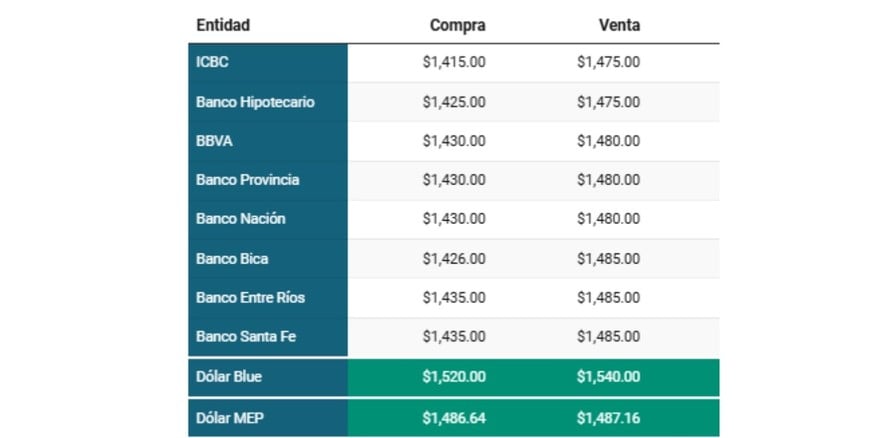Image resolution: width=870 pixels, height=438 pixels.
Task: Click the Dólar Blue row label
Action: (229, 377)
